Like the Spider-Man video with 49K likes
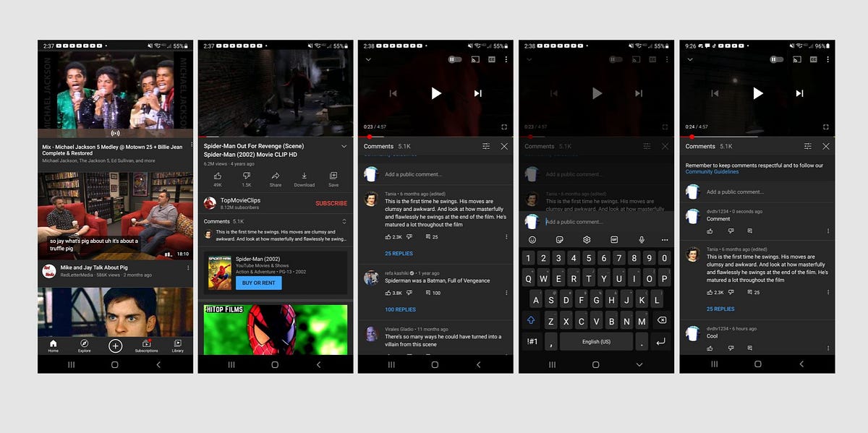Image resolution: width=868 pixels, height=433 pixels. pos(218,176)
